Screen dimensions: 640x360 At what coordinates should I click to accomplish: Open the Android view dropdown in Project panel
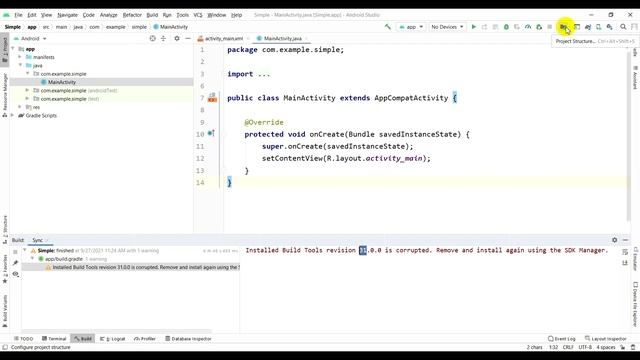point(30,38)
